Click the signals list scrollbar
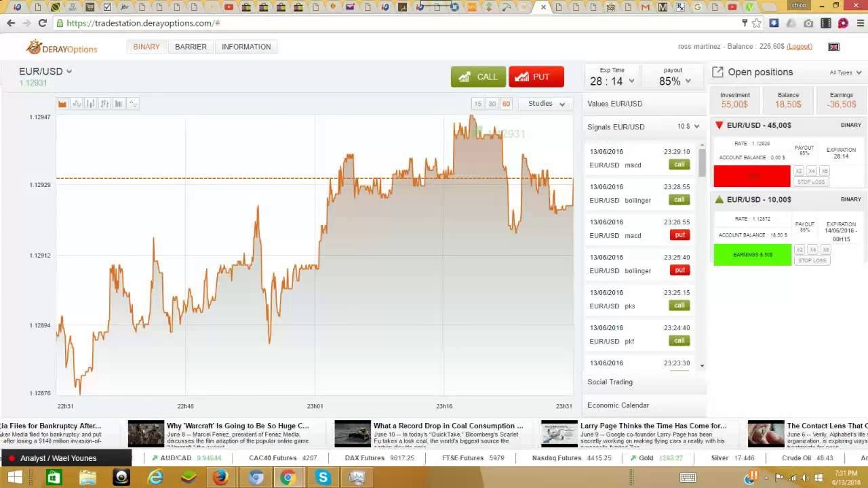This screenshot has width=868, height=488. click(702, 163)
